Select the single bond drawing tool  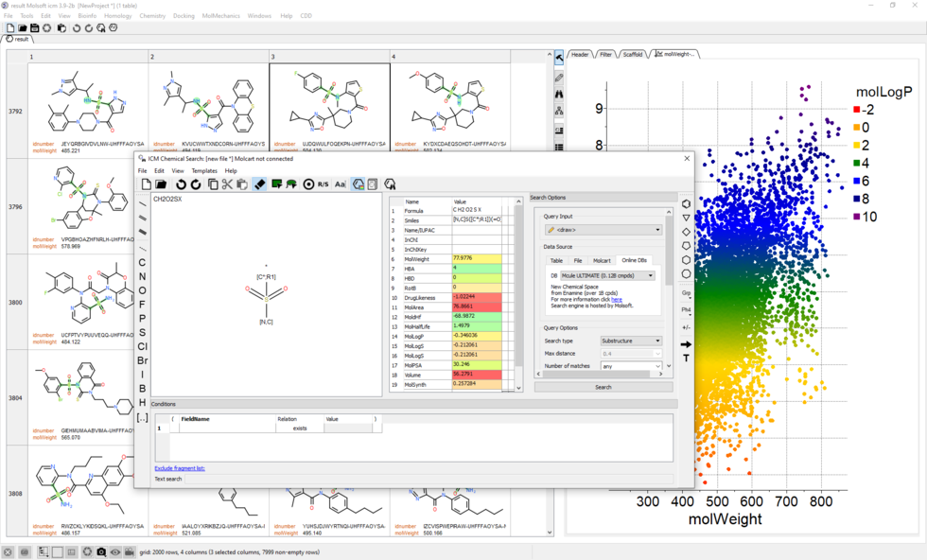(143, 204)
